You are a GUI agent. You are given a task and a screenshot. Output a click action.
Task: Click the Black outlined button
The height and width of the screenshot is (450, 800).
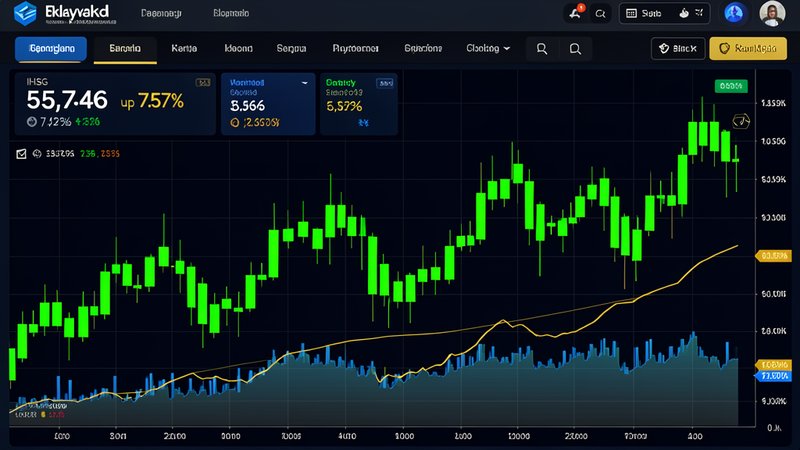pos(678,48)
